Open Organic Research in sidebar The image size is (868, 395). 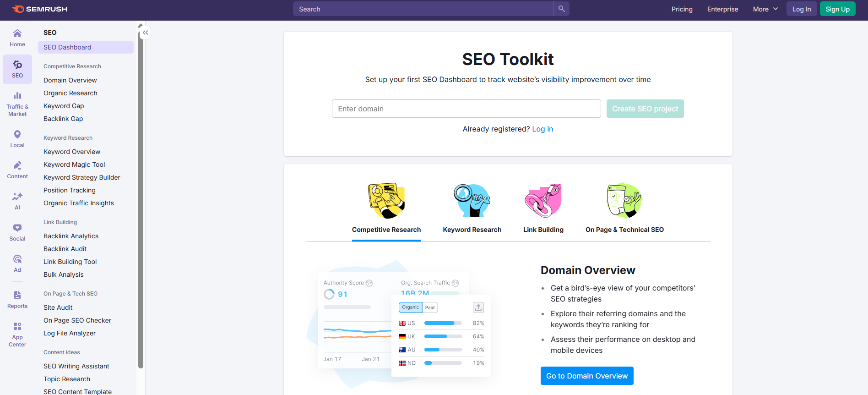(71, 93)
